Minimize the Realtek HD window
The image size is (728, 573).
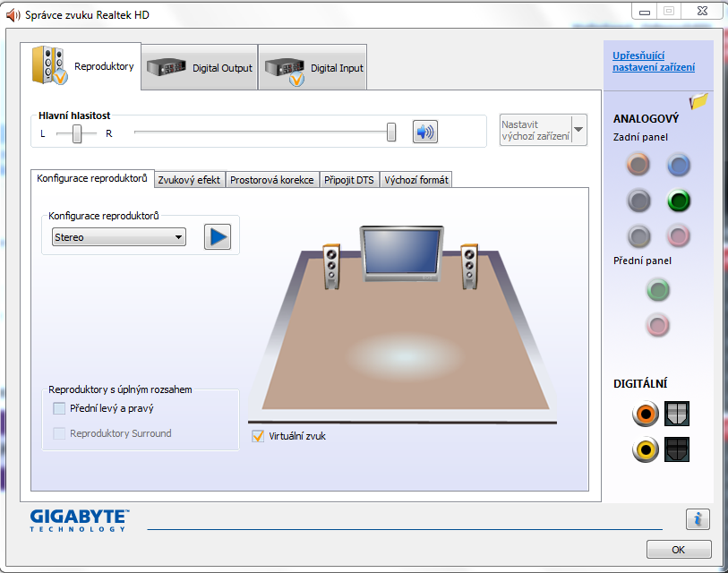coord(645,12)
